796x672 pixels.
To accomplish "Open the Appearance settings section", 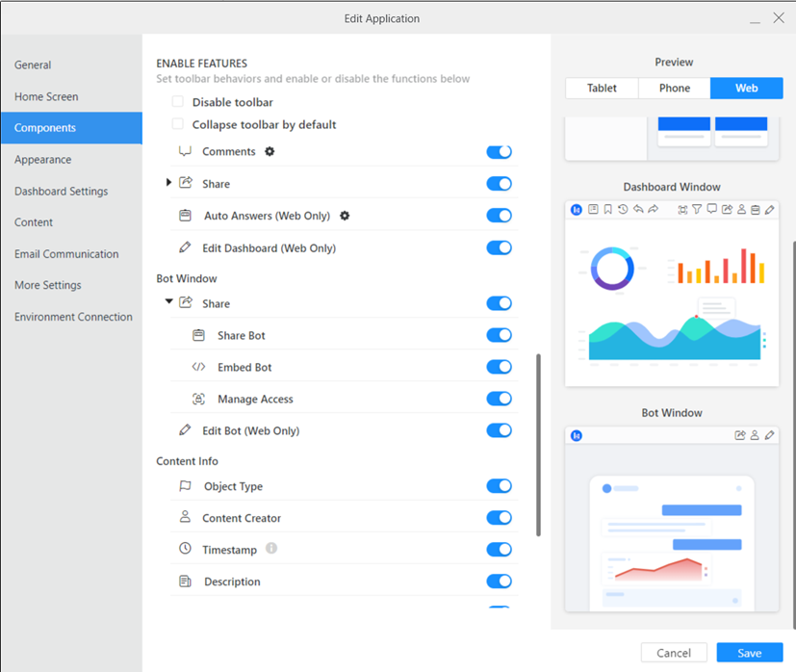I will coord(43,160).
